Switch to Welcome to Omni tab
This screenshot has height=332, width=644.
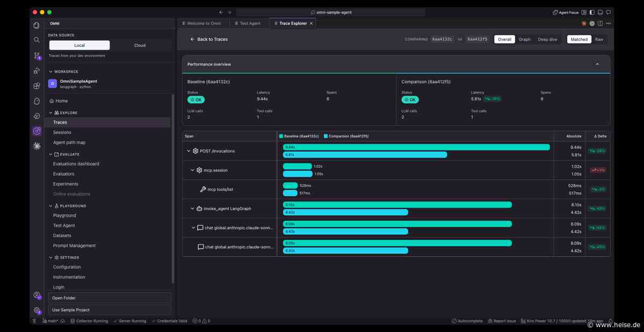[203, 23]
